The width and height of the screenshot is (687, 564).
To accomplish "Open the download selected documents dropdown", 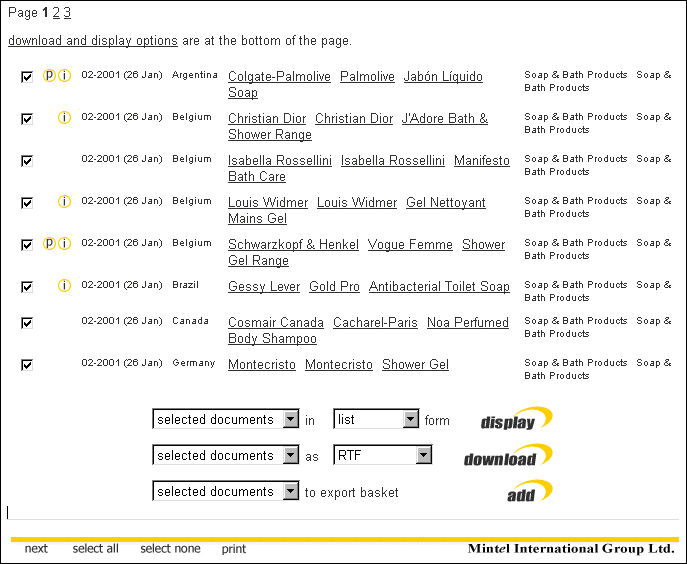I will pyautogui.click(x=226, y=455).
